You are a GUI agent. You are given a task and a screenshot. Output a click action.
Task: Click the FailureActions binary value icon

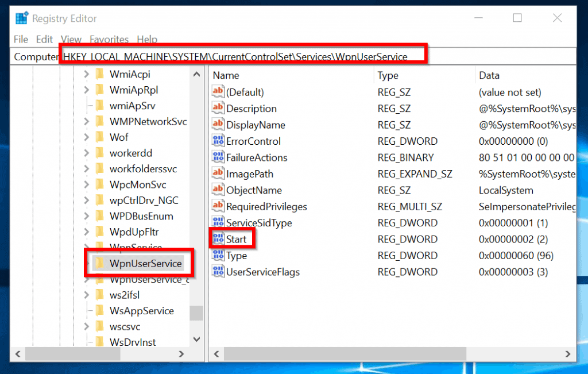tap(218, 157)
